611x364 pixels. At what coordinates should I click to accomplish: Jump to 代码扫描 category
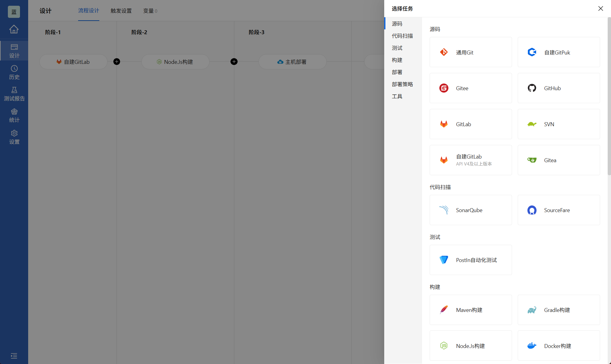tap(402, 36)
